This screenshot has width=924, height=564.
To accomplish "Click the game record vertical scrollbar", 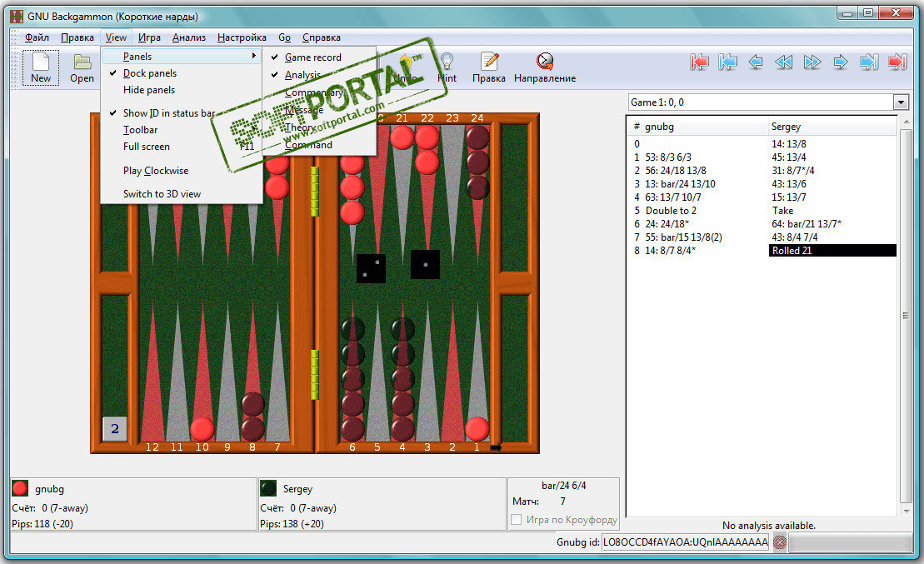I will pos(906,316).
